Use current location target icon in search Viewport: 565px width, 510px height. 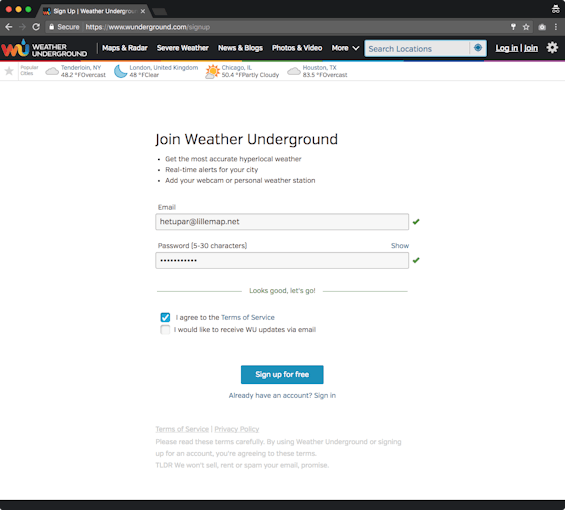point(478,48)
